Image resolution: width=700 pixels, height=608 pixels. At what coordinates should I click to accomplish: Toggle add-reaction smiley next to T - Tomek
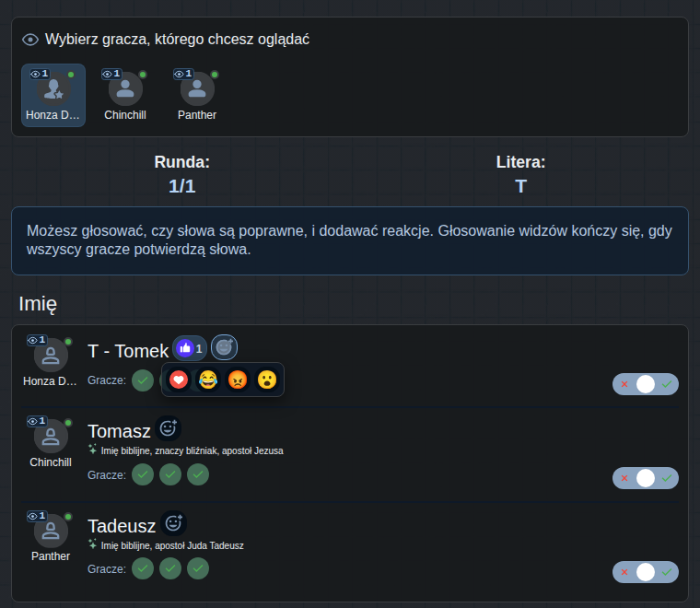click(x=224, y=347)
